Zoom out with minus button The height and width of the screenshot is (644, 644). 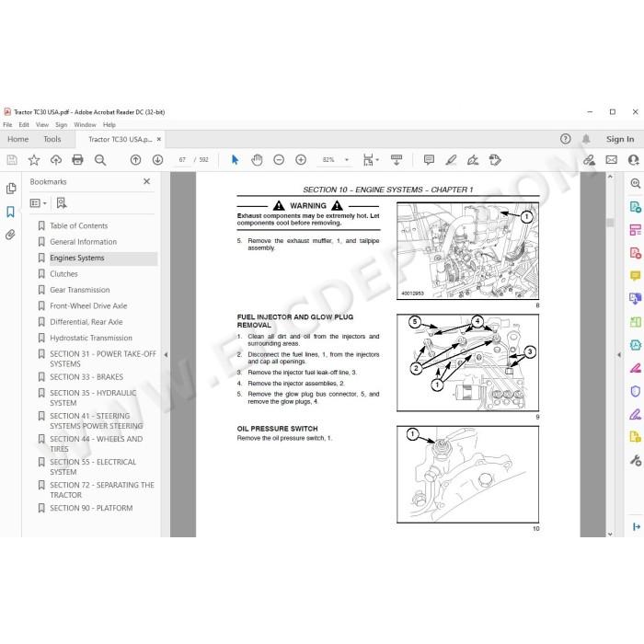(279, 160)
